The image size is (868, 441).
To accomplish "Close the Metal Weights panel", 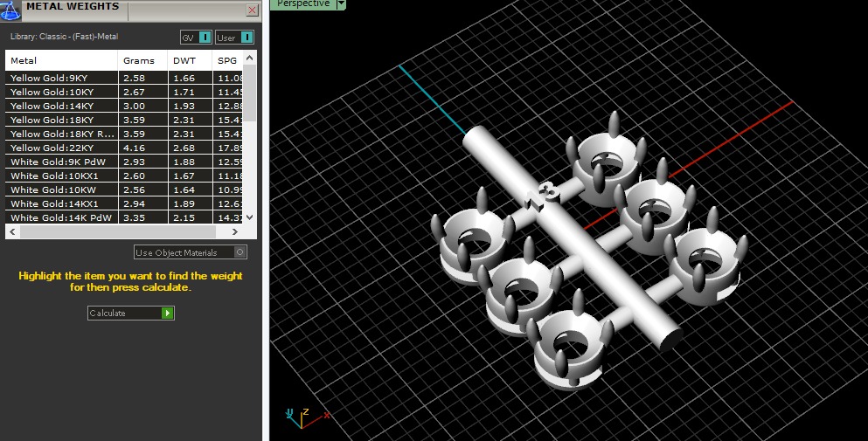I will [252, 10].
